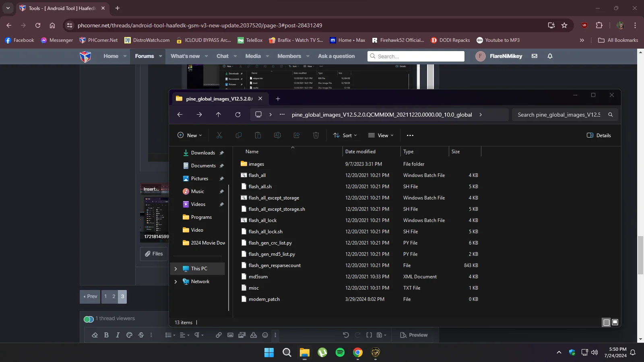Click the forum alerts bell icon
This screenshot has width=644, height=362.
[550, 56]
